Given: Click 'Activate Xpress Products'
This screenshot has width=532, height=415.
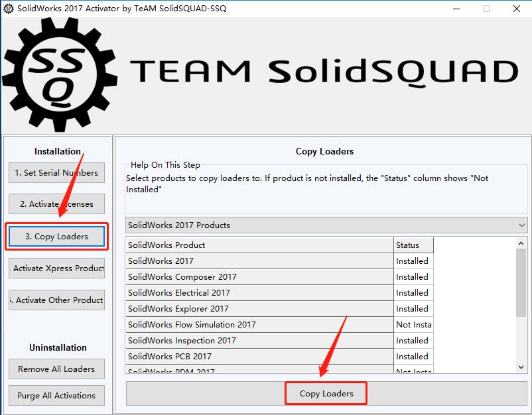Looking at the screenshot, I should [x=56, y=268].
